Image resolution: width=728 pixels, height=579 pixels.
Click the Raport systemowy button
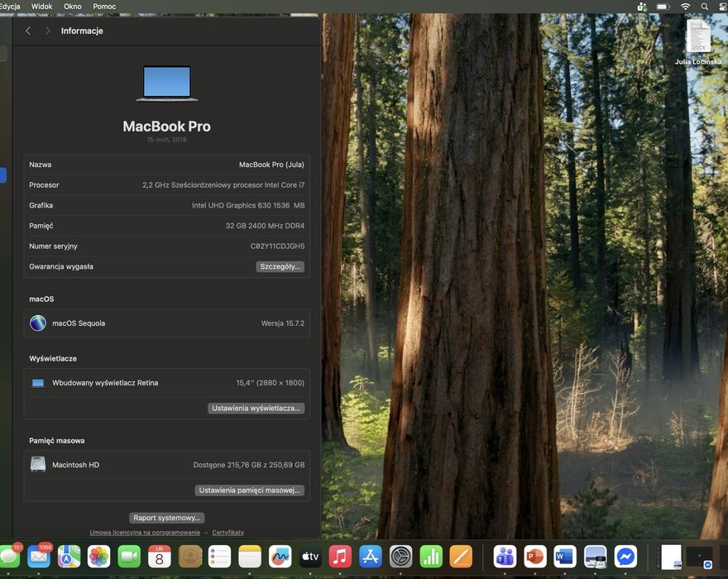click(166, 518)
